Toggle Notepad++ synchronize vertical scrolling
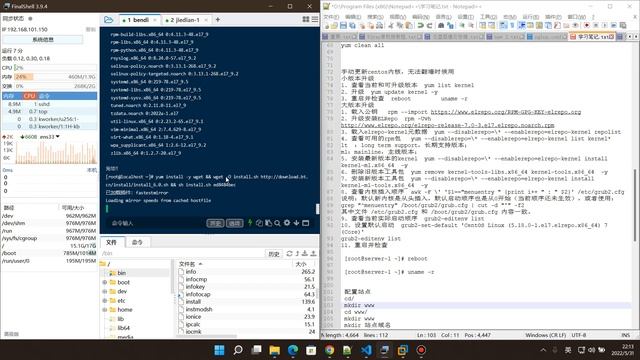Screen dimensions: 640x360 point(482,26)
